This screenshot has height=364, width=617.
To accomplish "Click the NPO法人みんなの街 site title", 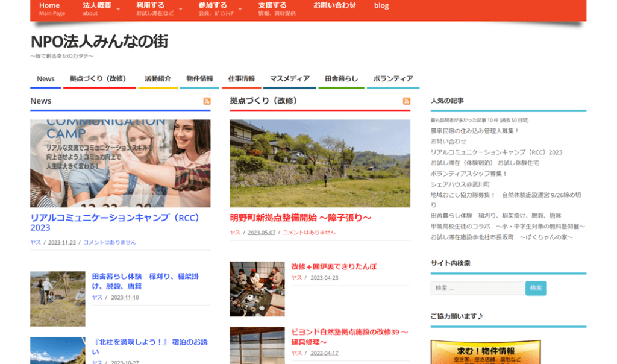I will tap(99, 42).
